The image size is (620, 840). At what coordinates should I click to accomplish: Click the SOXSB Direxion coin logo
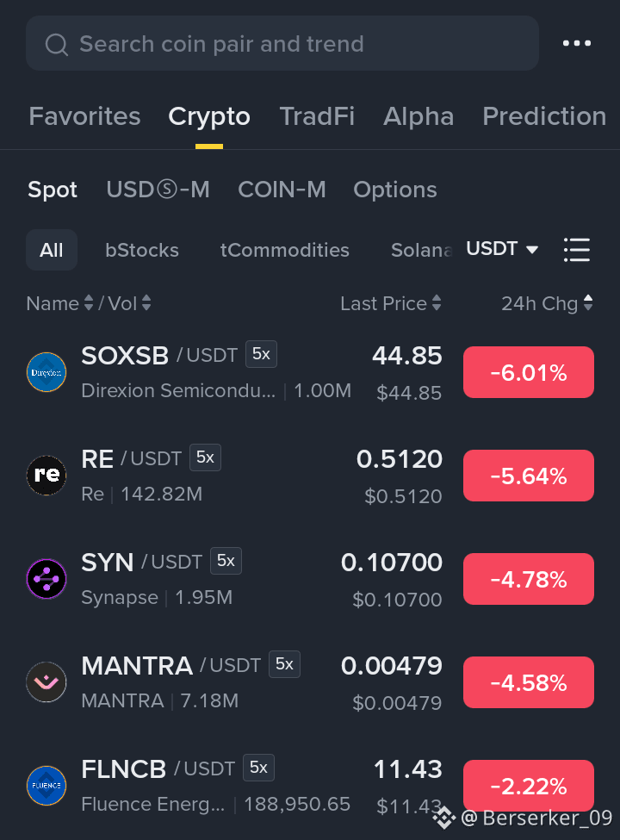point(46,372)
